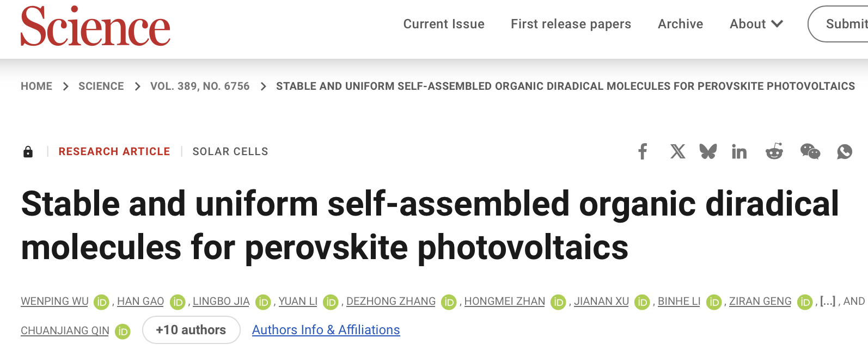The width and height of the screenshot is (868, 356).
Task: Expand the About dropdown menu
Action: [x=756, y=24]
